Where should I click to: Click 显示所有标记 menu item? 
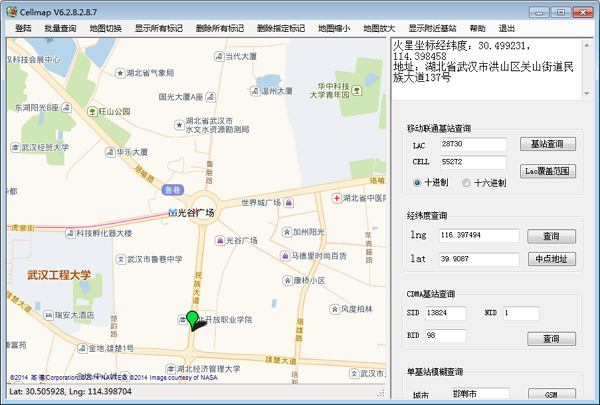158,28
